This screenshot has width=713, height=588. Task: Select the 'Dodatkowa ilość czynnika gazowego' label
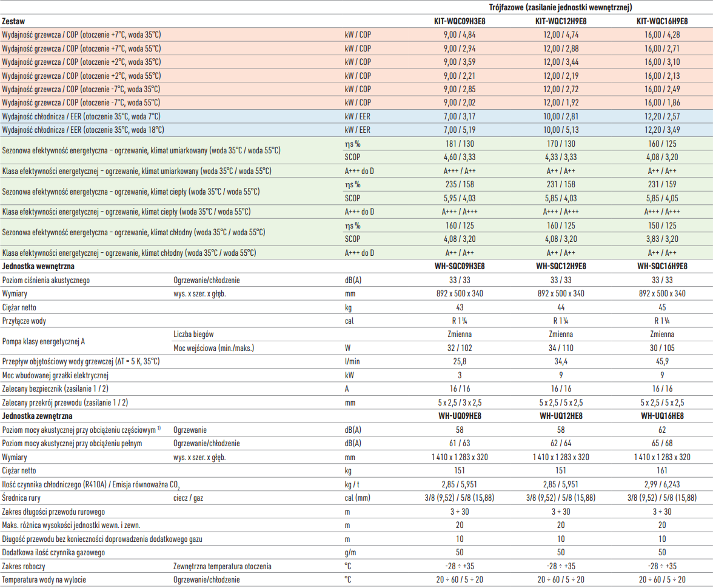point(53,552)
